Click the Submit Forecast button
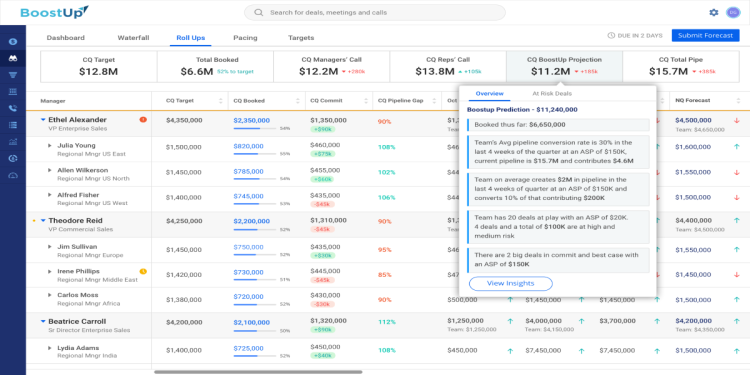The width and height of the screenshot is (750, 375). tap(705, 35)
